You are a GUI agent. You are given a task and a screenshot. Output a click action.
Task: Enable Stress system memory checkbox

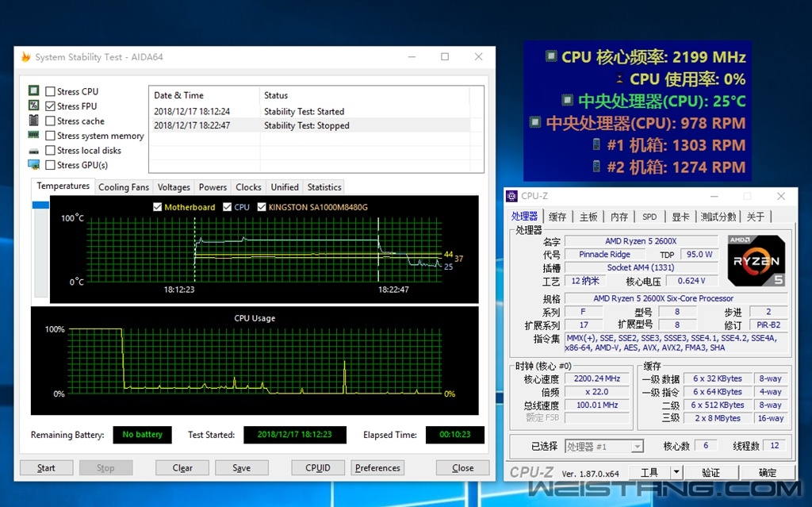50,136
